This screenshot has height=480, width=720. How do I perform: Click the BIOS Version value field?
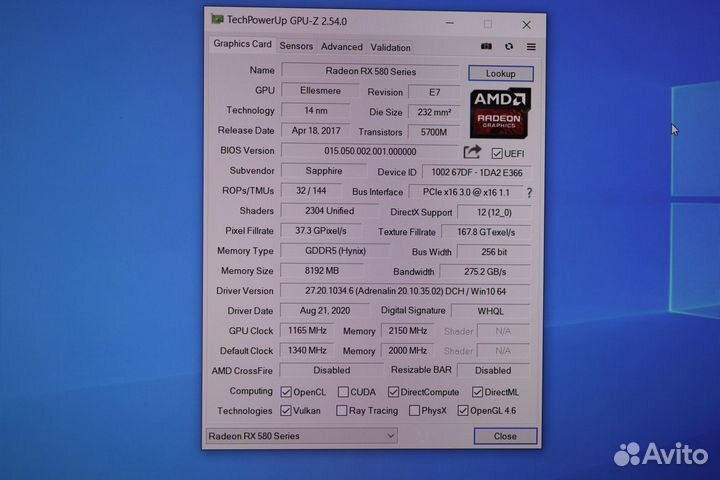pos(370,151)
